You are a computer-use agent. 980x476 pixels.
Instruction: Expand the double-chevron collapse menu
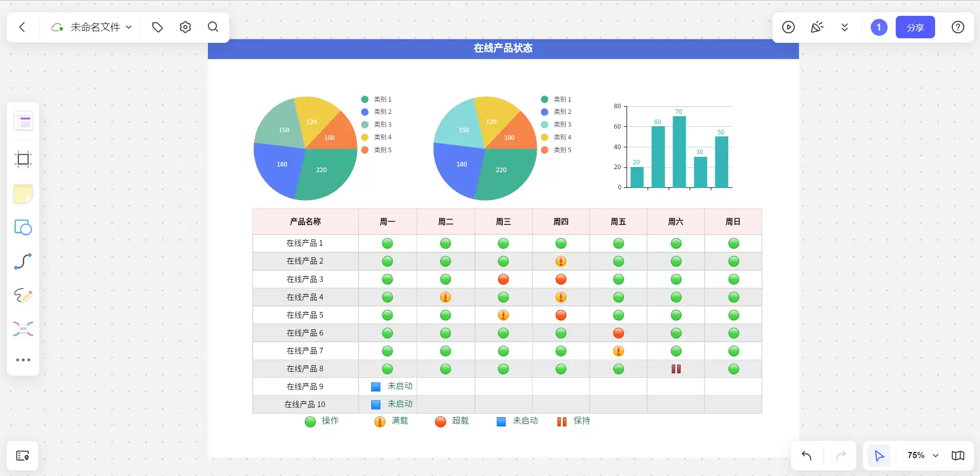tap(845, 27)
